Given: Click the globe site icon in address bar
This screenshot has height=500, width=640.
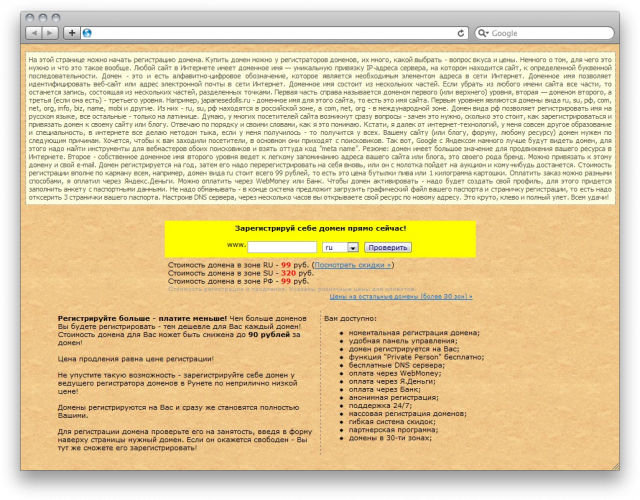Looking at the screenshot, I should pos(88,33).
